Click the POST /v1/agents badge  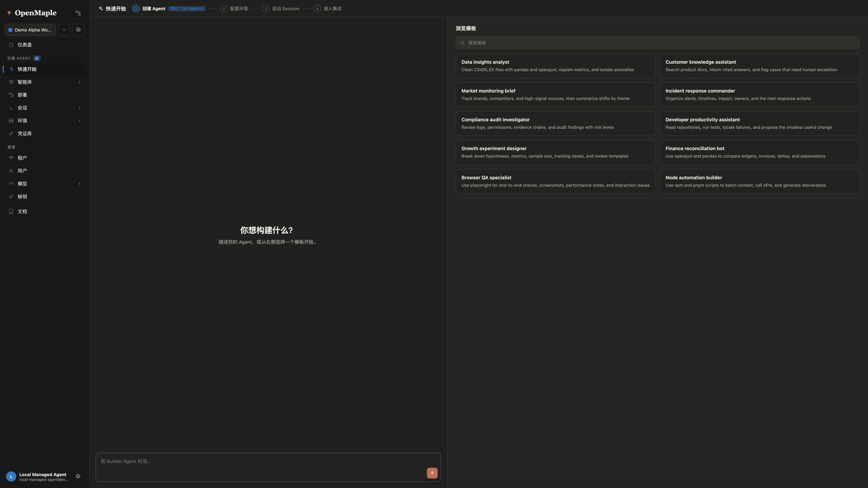tap(187, 8)
